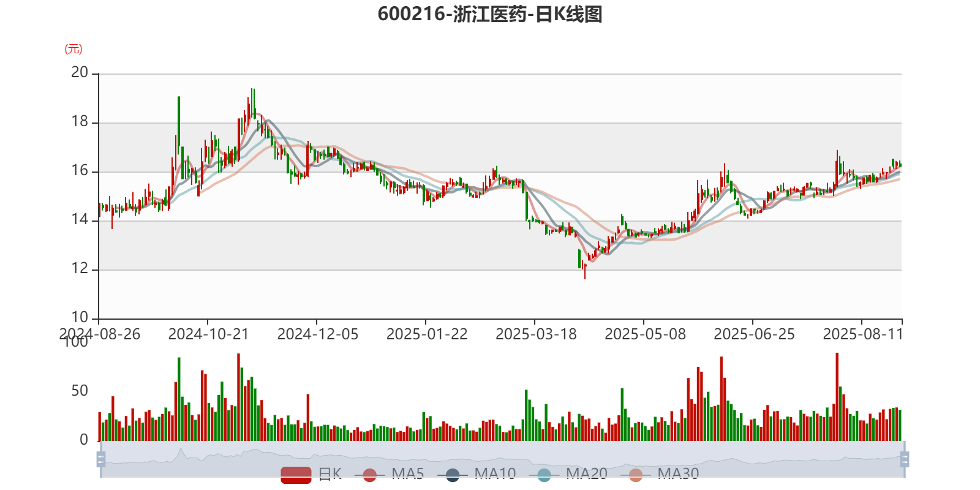The height and width of the screenshot is (490, 980).
Task: Click the price axis label 20
Action: tap(80, 73)
